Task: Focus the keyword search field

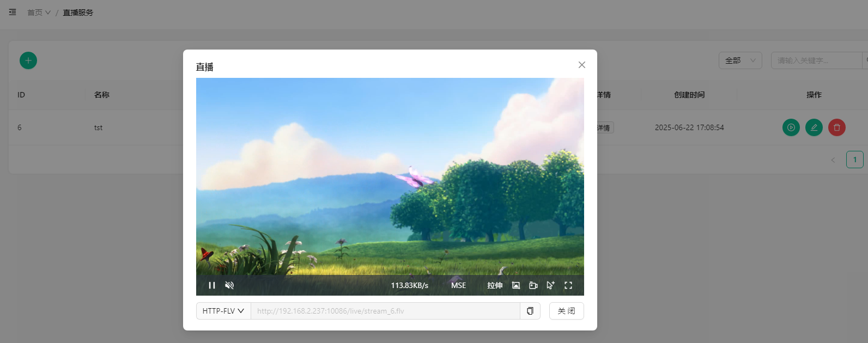Action: coord(817,60)
